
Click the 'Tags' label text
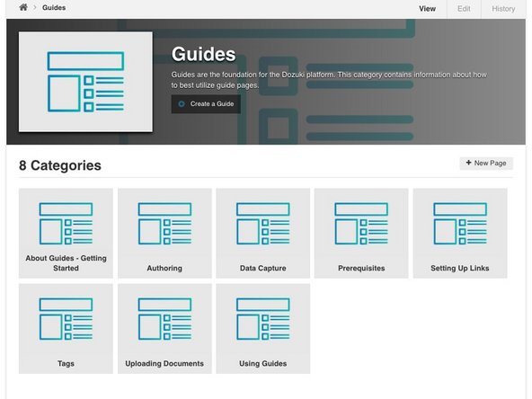tap(66, 363)
